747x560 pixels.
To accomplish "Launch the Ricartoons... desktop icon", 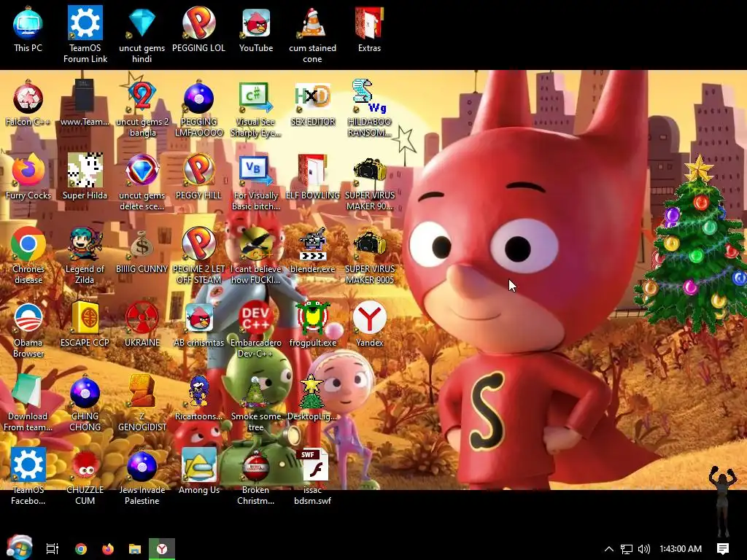I will 198,397.
